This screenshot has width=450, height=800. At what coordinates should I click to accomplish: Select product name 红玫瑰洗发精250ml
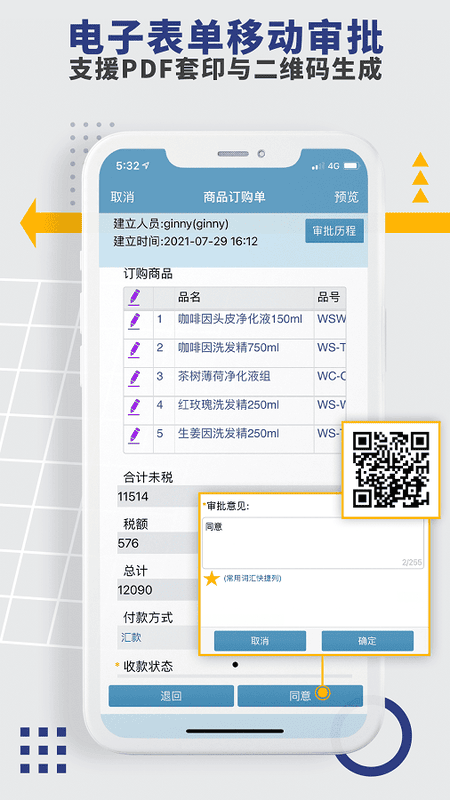tap(228, 405)
